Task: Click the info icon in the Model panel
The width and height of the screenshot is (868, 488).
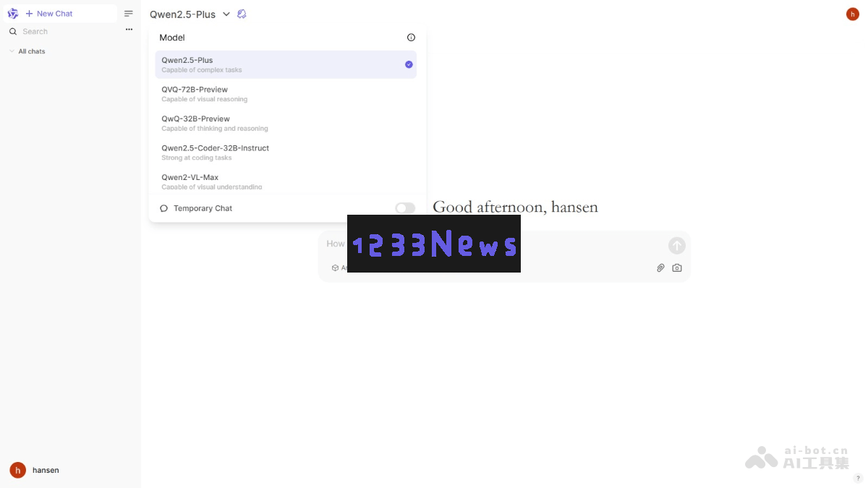Action: click(411, 38)
